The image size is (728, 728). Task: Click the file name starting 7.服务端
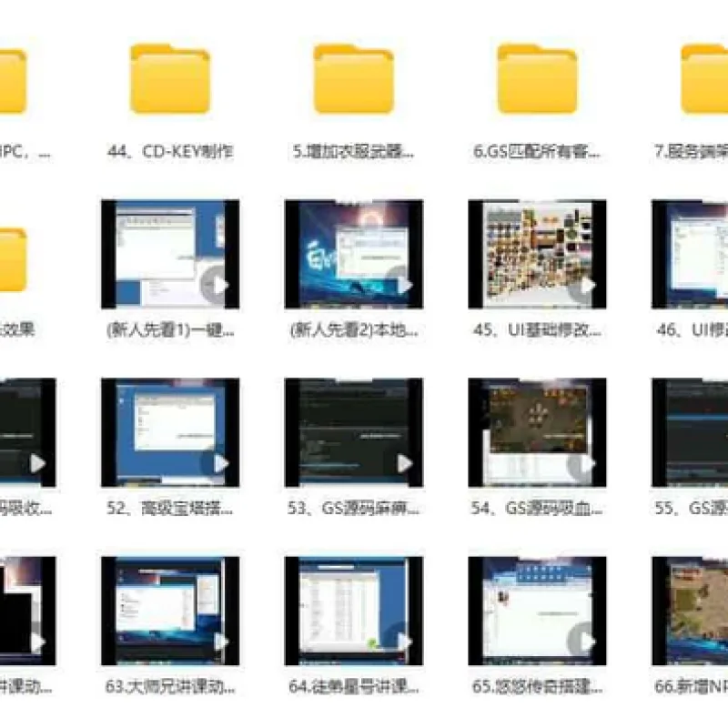pos(692,151)
